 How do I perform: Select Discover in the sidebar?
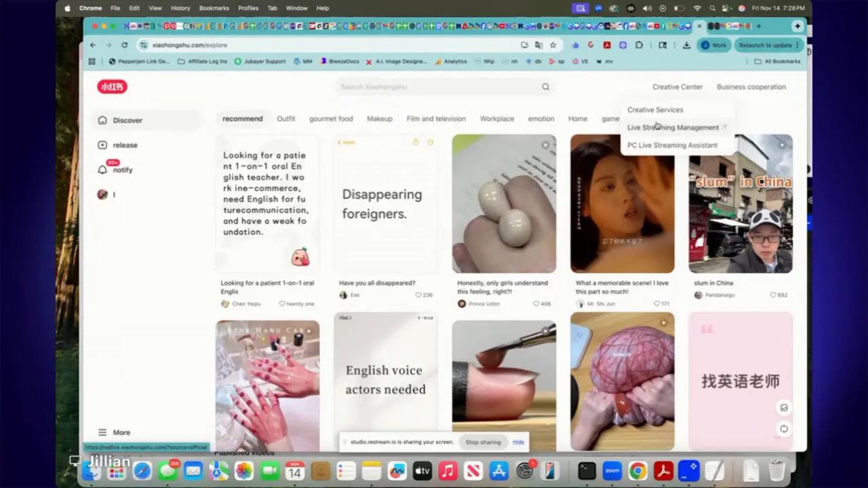tap(127, 120)
